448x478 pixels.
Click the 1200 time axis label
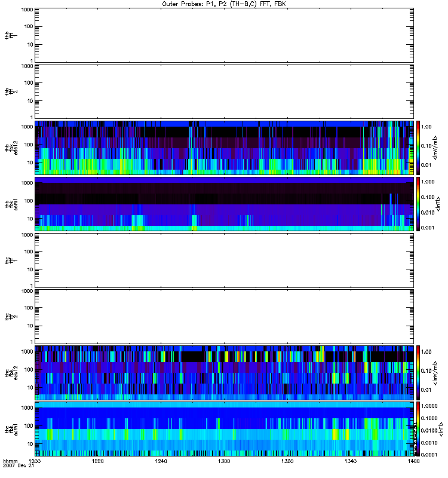point(35,462)
